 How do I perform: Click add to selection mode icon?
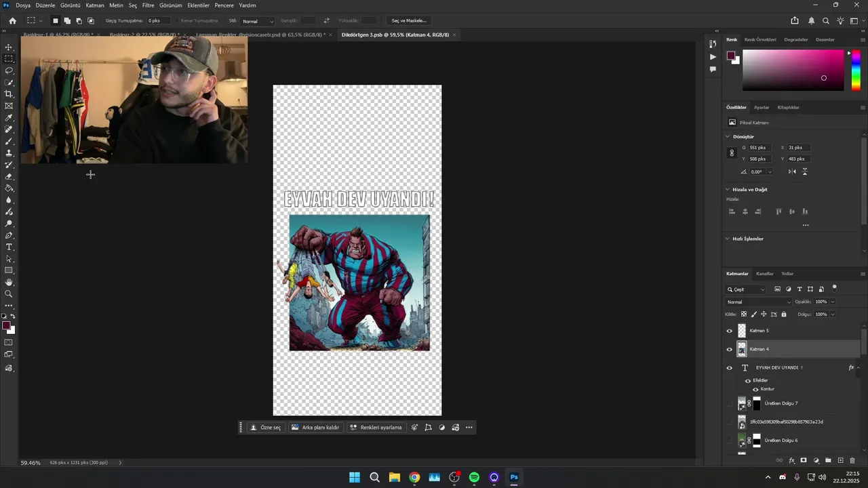[x=67, y=20]
